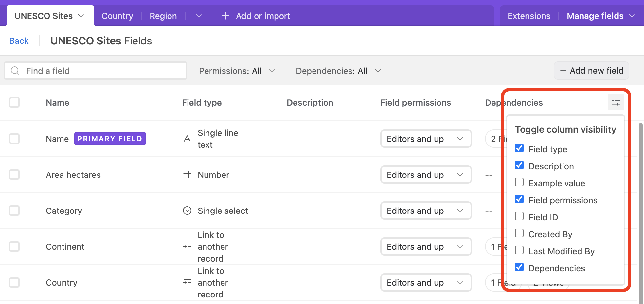Go Back from the fields page

pos(19,41)
